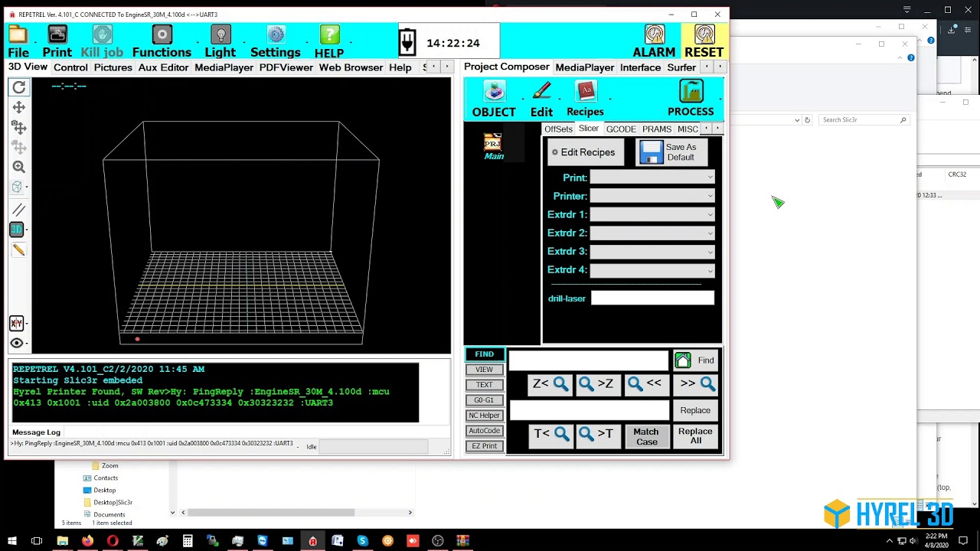Click the ALARM clock icon

[x=655, y=34]
